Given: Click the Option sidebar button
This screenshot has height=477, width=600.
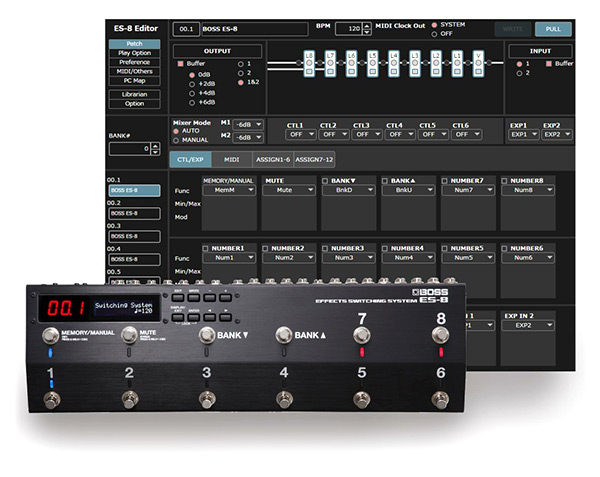Looking at the screenshot, I should click(x=134, y=104).
